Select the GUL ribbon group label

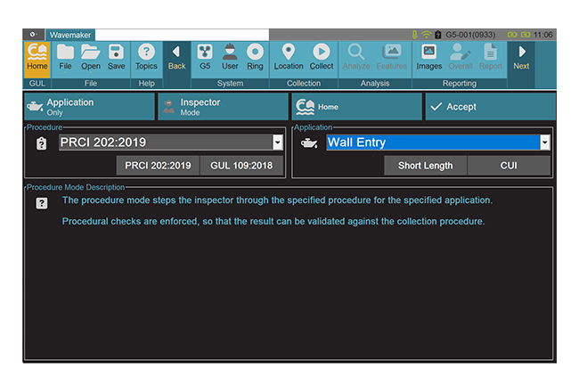coord(37,84)
